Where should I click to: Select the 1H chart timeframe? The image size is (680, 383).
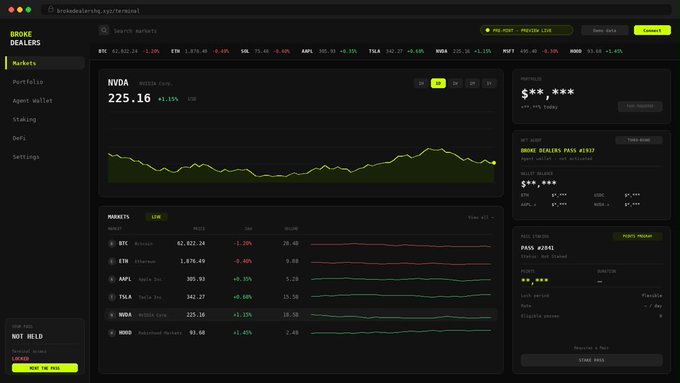421,83
